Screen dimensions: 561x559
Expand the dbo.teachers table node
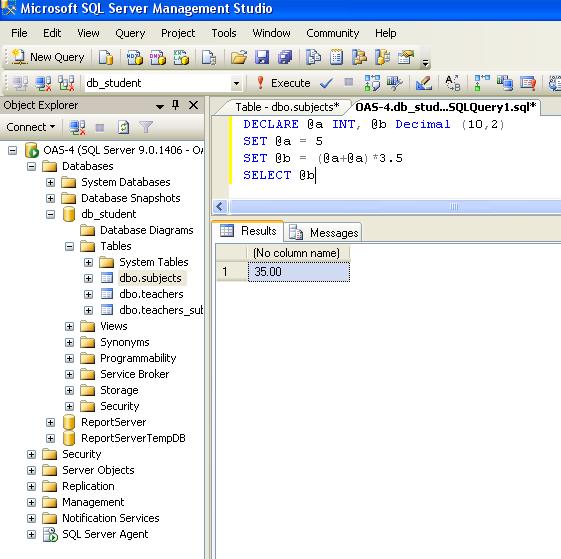(88, 294)
